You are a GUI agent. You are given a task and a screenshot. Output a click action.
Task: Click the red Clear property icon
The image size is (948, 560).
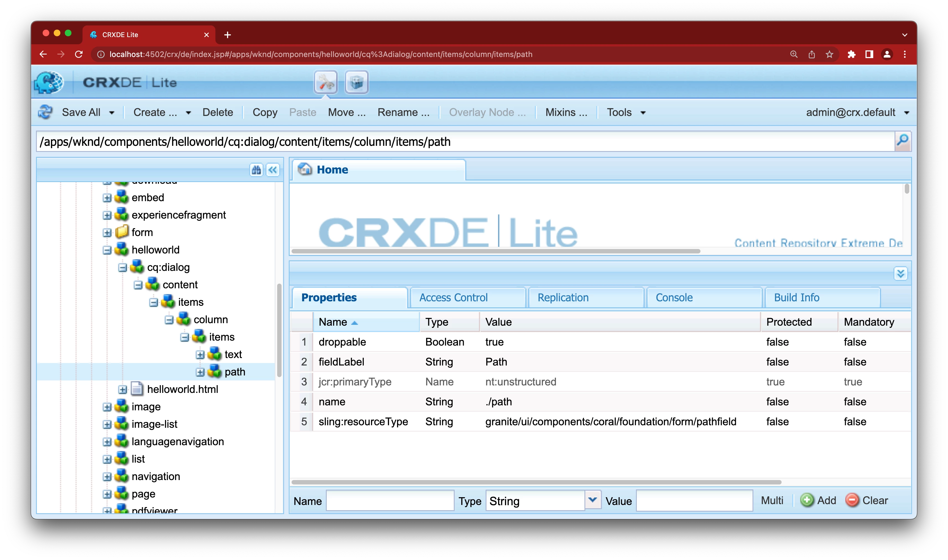click(x=852, y=501)
